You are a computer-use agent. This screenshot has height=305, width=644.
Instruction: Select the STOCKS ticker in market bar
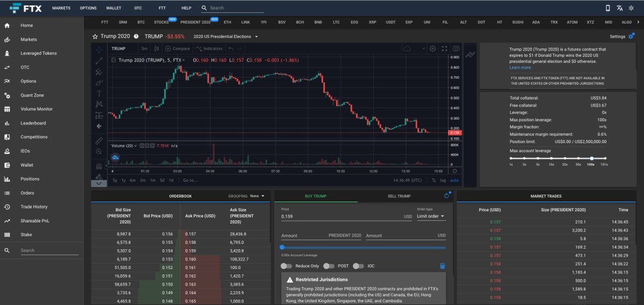pos(161,23)
